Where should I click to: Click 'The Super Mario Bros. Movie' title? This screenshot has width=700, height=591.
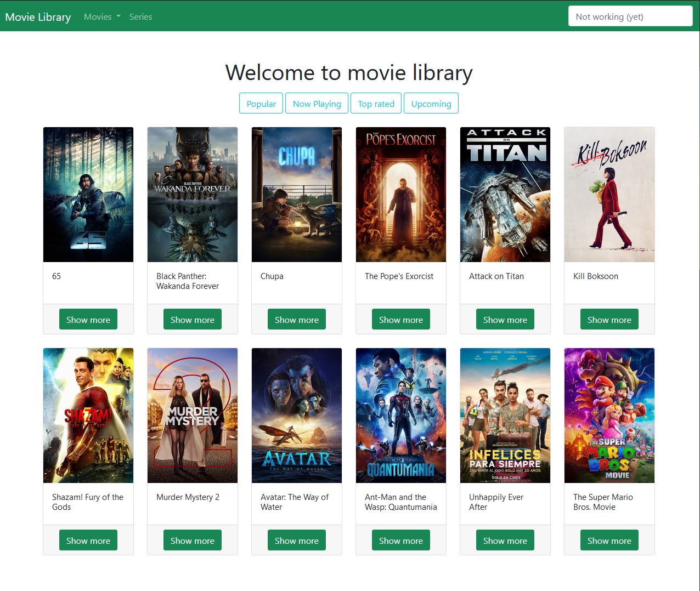(x=603, y=502)
